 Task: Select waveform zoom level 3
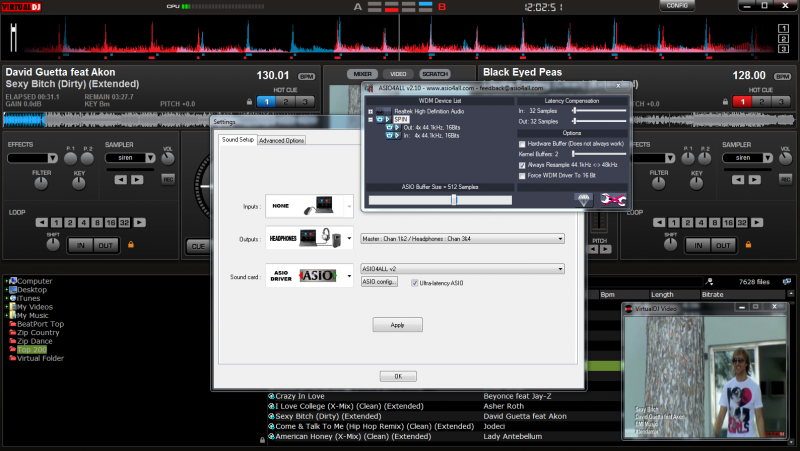pyautogui.click(x=783, y=49)
